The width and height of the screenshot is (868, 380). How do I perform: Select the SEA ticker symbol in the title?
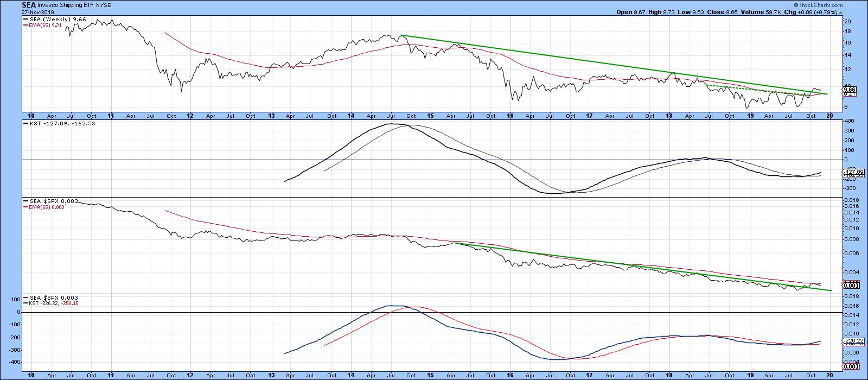coord(28,5)
